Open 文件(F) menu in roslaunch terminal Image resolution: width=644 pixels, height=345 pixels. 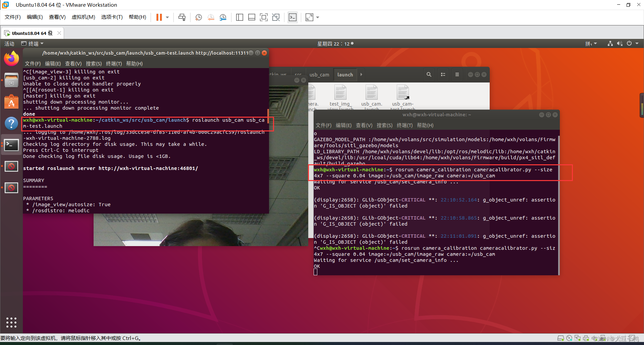(x=33, y=64)
